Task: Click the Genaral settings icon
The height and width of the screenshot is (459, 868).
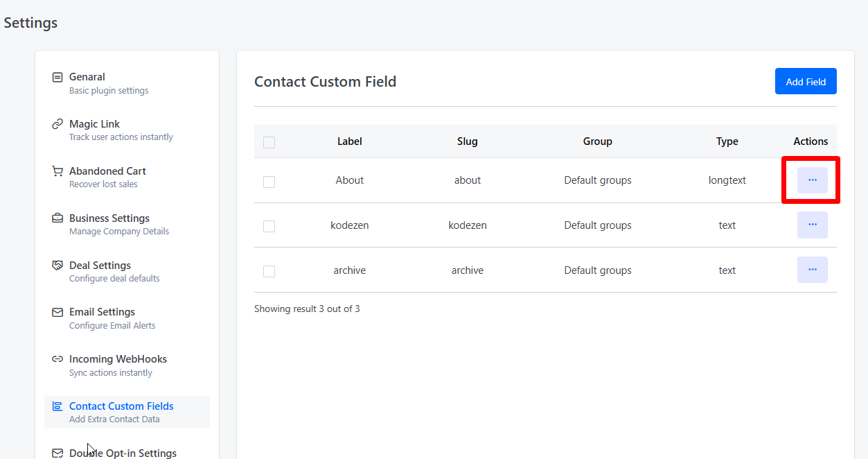Action: (x=57, y=77)
